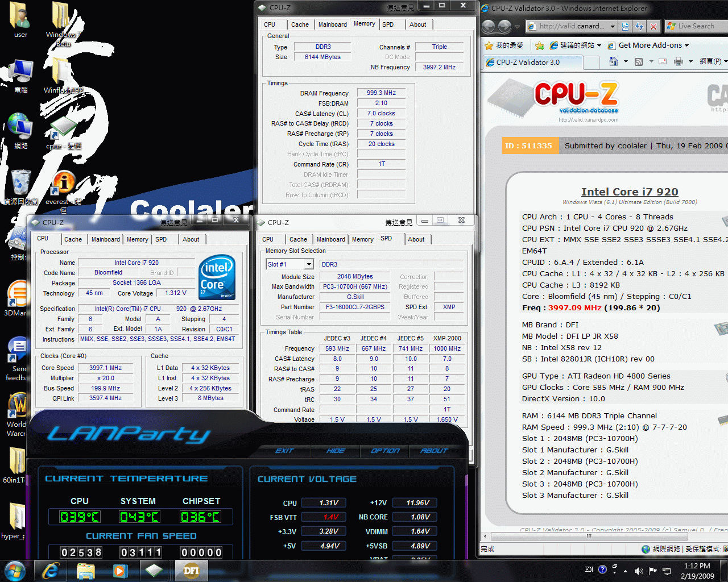Open the recent pages dropdown in IE
Viewport: 728px width, 582px height.
point(518,27)
